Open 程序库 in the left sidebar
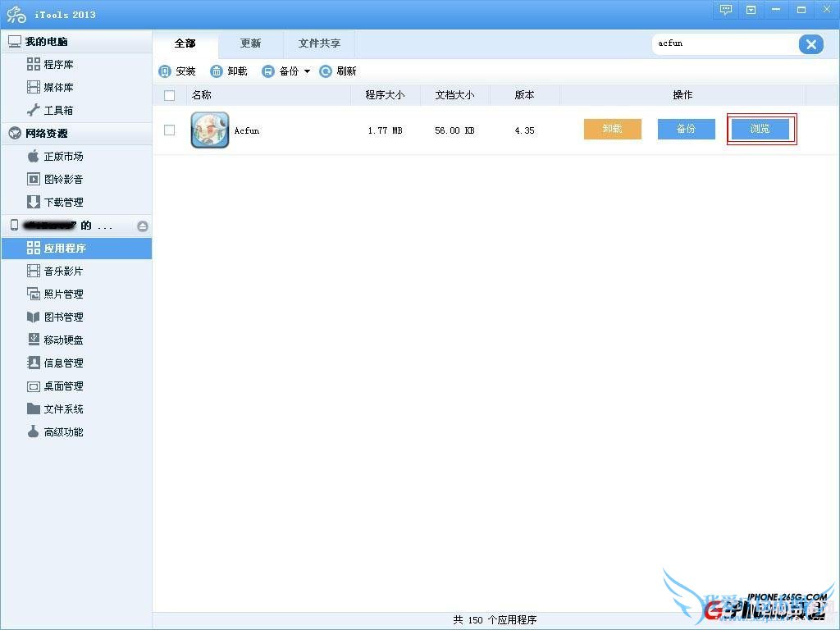 tap(56, 64)
